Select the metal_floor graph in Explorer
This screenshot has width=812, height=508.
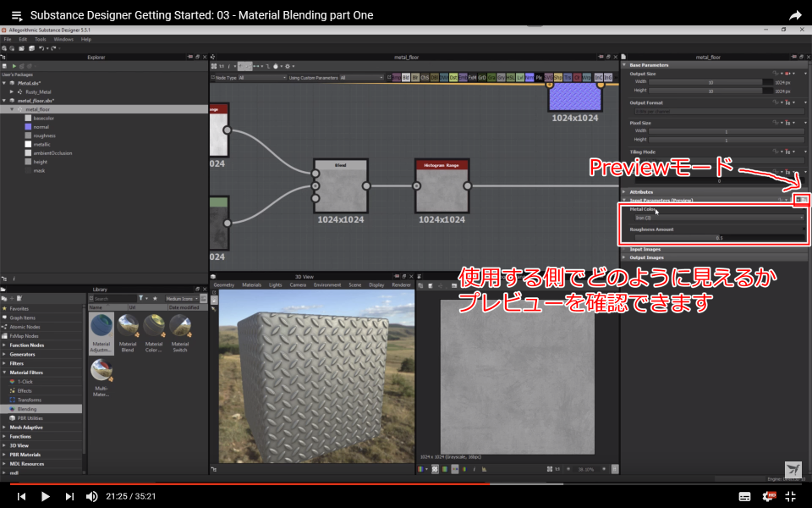(103, 109)
